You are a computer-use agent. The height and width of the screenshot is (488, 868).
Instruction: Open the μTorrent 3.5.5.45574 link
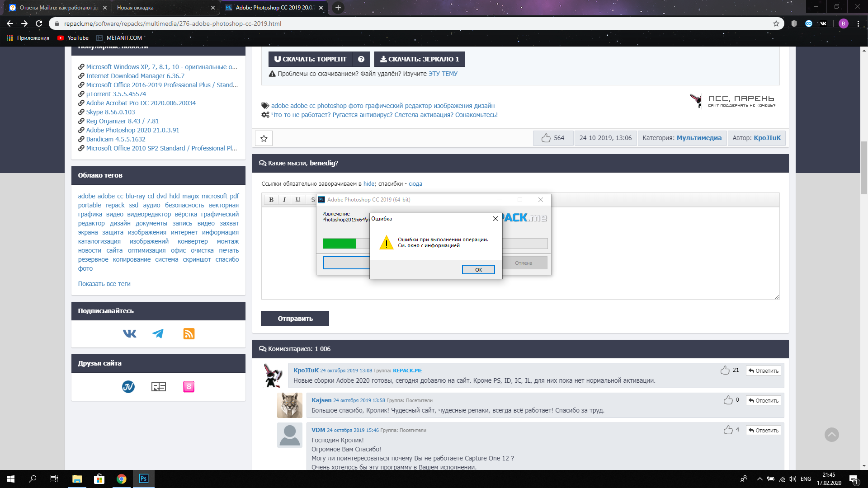(116, 94)
